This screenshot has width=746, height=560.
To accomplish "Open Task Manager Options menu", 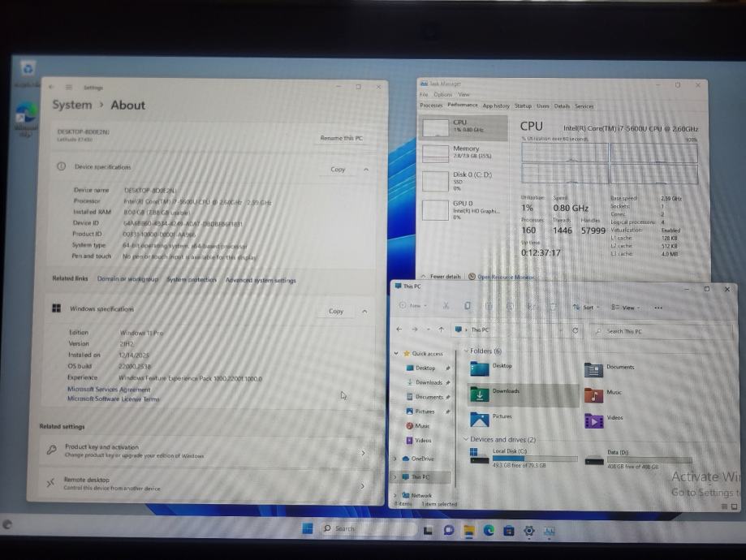I will coord(442,94).
